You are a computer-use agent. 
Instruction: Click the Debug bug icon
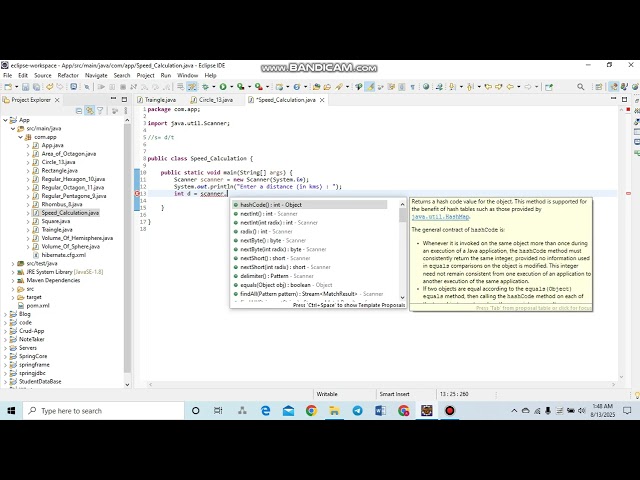point(205,87)
